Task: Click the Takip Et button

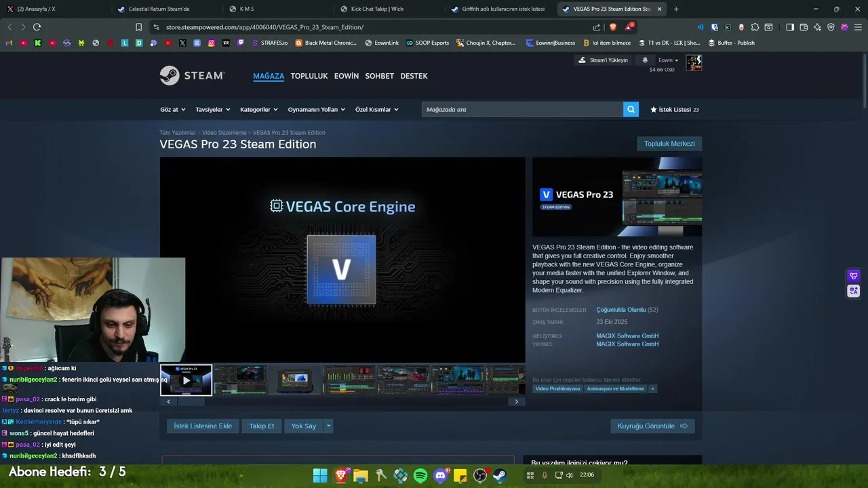Action: 262,426
